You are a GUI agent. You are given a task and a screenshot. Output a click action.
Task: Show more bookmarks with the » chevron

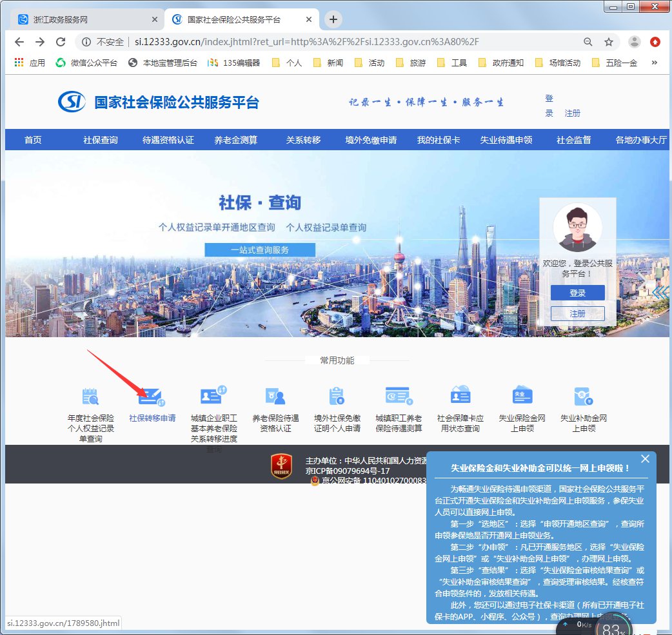654,63
